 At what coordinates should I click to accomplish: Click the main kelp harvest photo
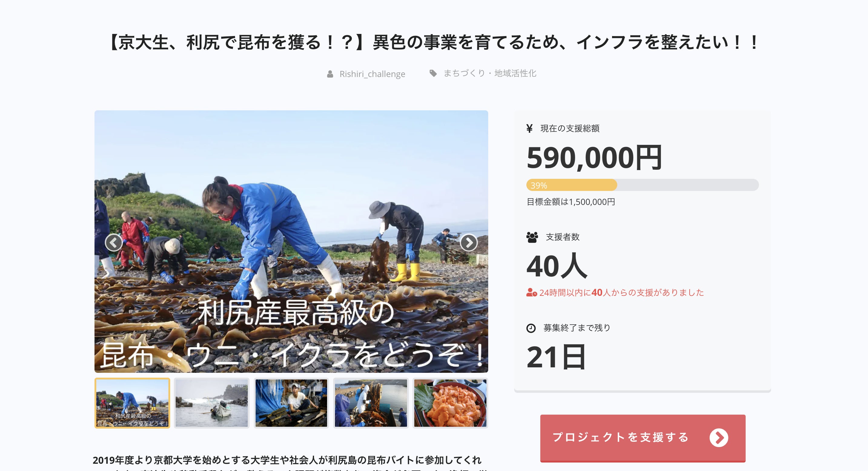[291, 241]
